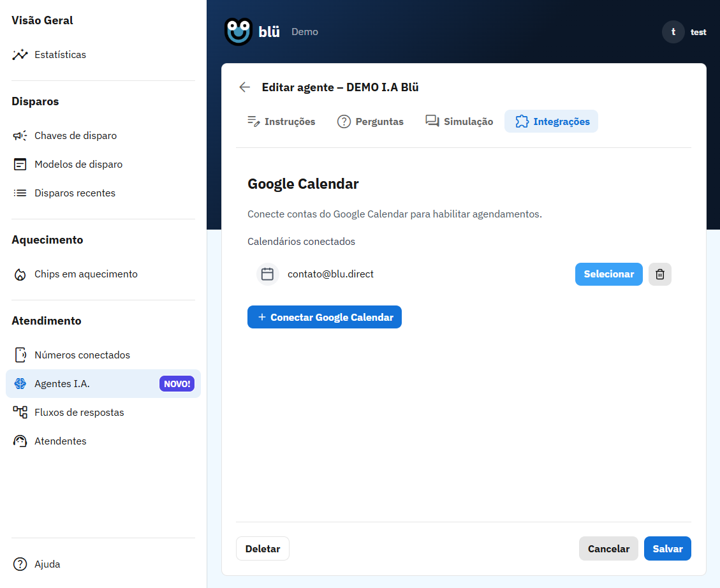The width and height of the screenshot is (720, 588).
Task: Click the Integrações tab
Action: pyautogui.click(x=552, y=122)
